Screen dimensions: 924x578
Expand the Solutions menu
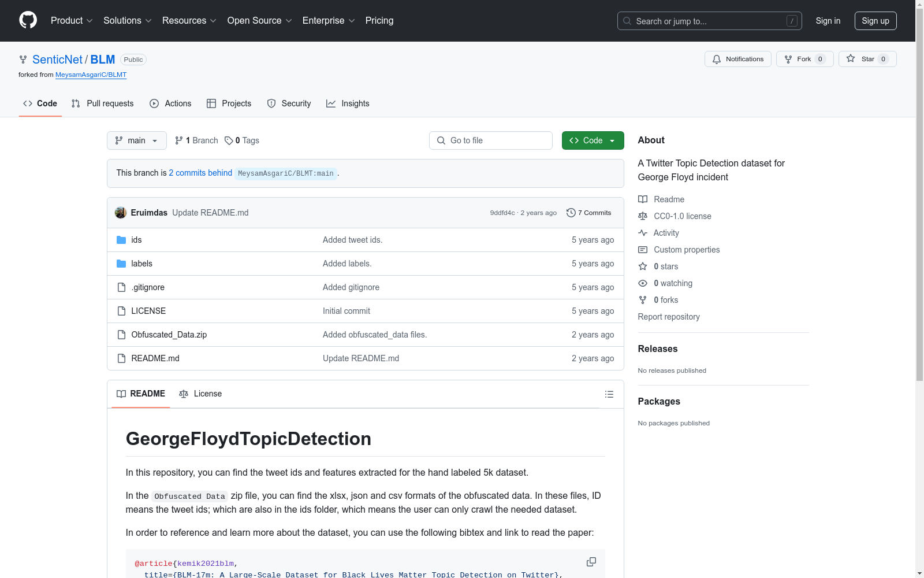tap(128, 21)
